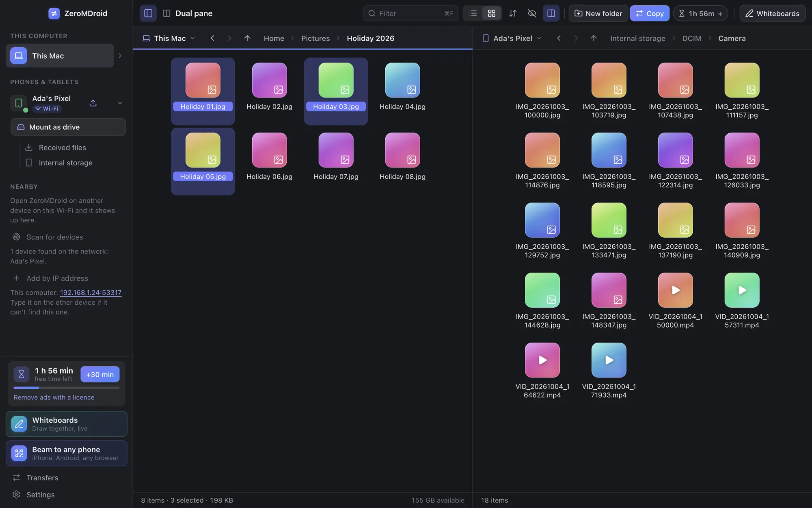Viewport: 812px width, 508px height.
Task: Open the 192.168.1.24:53317 address link
Action: coord(91,293)
